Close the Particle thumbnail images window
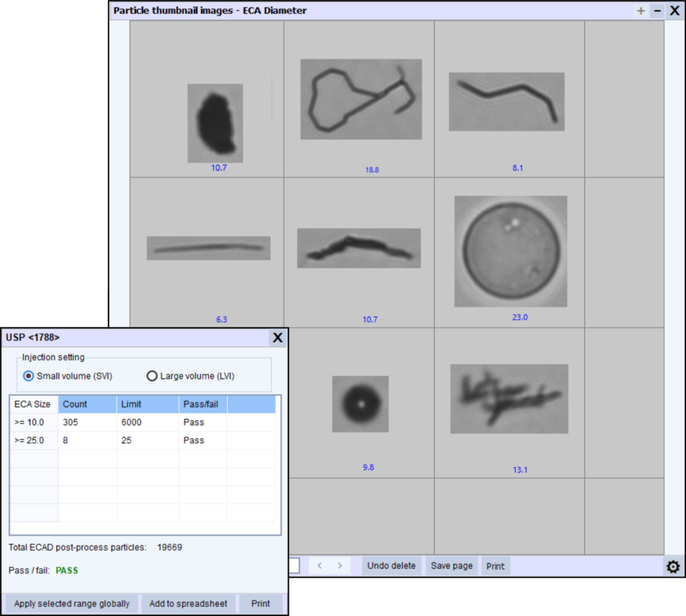Image resolution: width=686 pixels, height=616 pixels. [x=675, y=11]
